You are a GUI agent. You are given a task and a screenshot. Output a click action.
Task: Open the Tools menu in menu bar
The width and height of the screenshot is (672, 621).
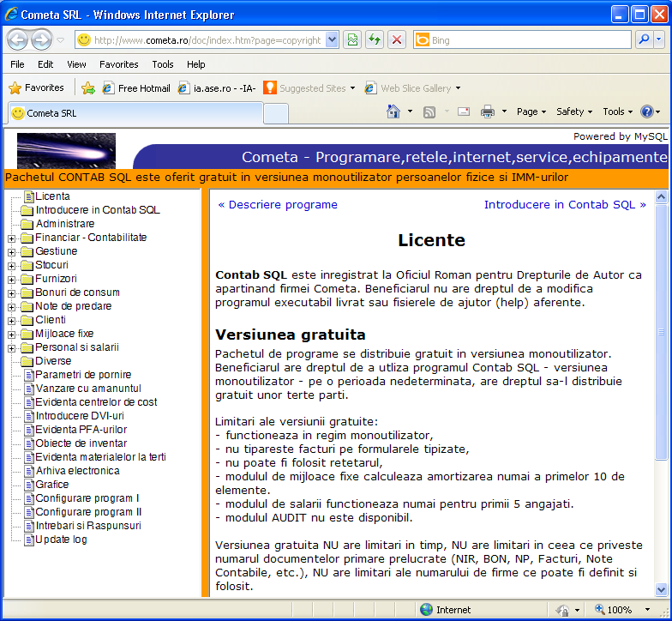(x=163, y=64)
